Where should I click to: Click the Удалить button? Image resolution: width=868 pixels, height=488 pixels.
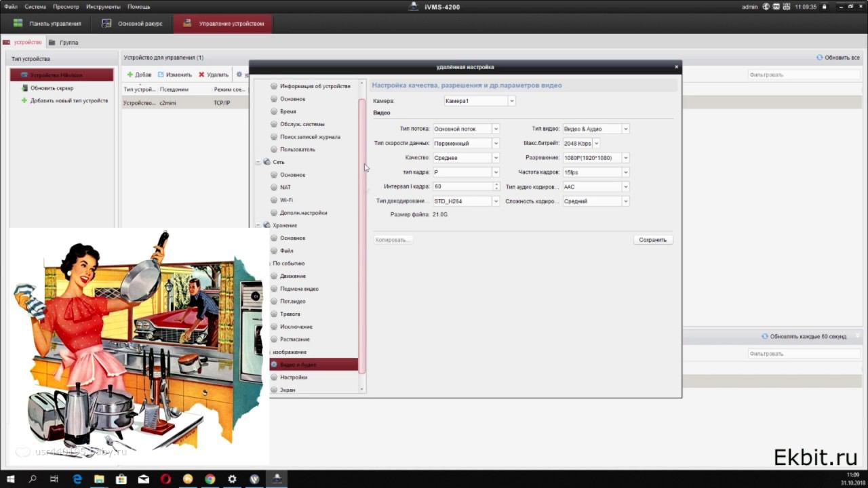tap(214, 75)
